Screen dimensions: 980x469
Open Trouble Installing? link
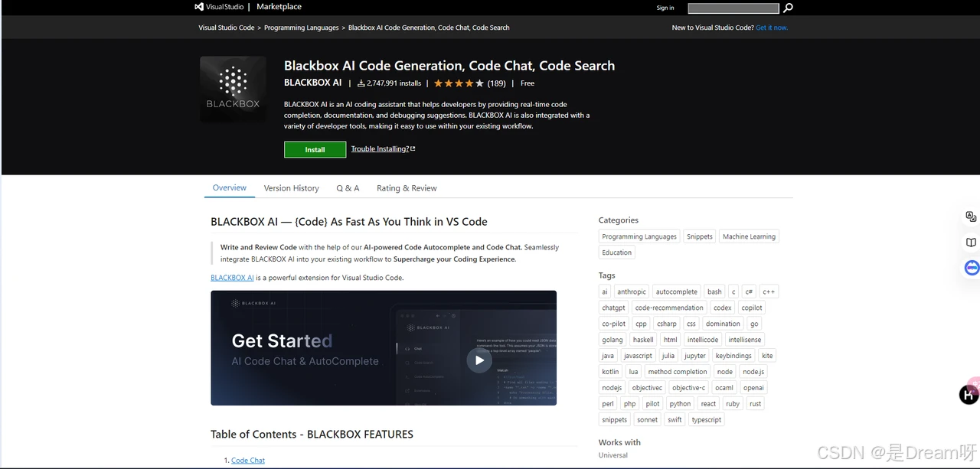point(383,149)
